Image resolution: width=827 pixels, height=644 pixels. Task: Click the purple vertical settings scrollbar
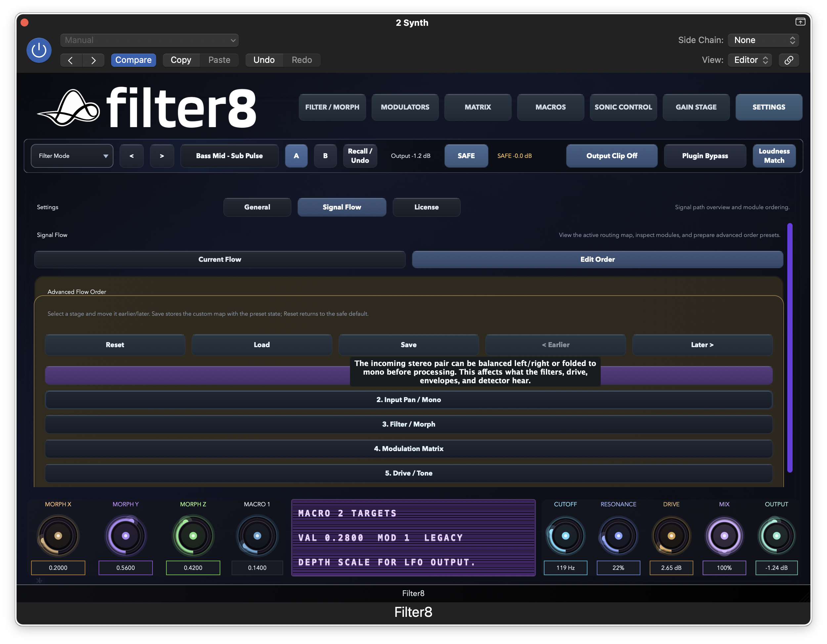coord(790,348)
